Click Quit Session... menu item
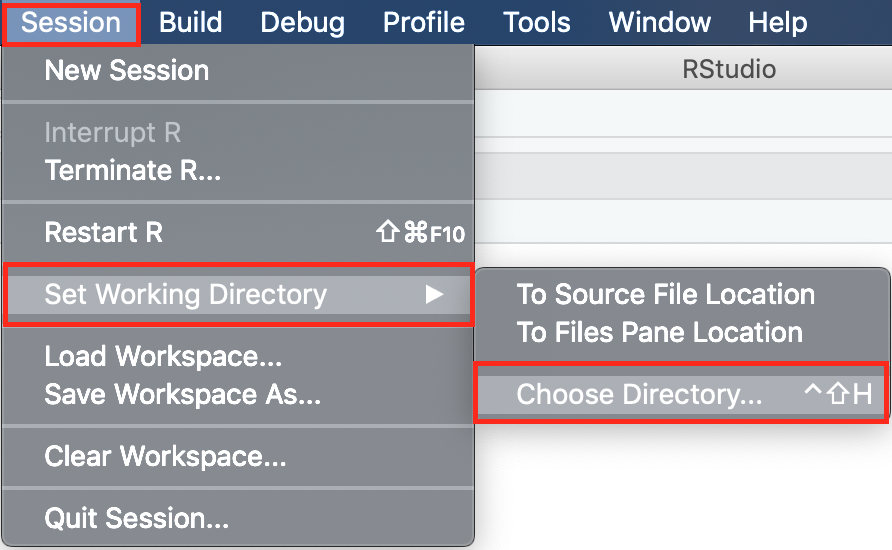The height and width of the screenshot is (550, 892). click(136, 519)
